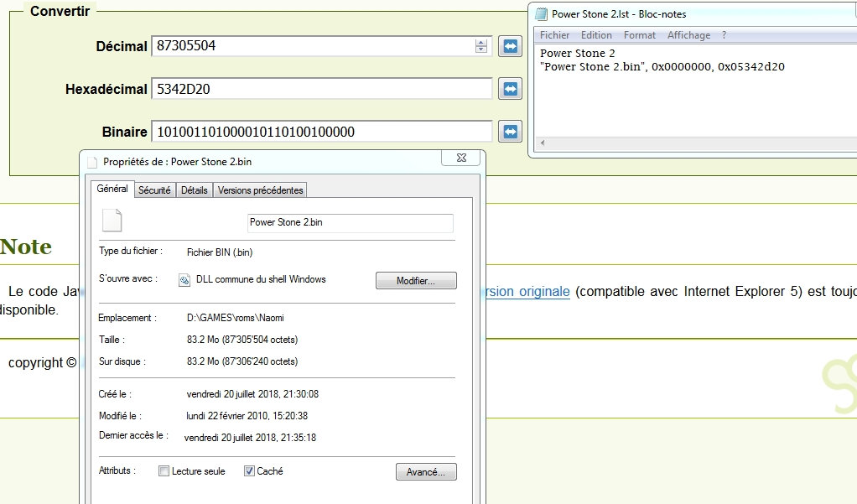Click the 0x05342d20 line in Bloc-notes
Image resolution: width=857 pixels, height=504 pixels.
coord(662,67)
